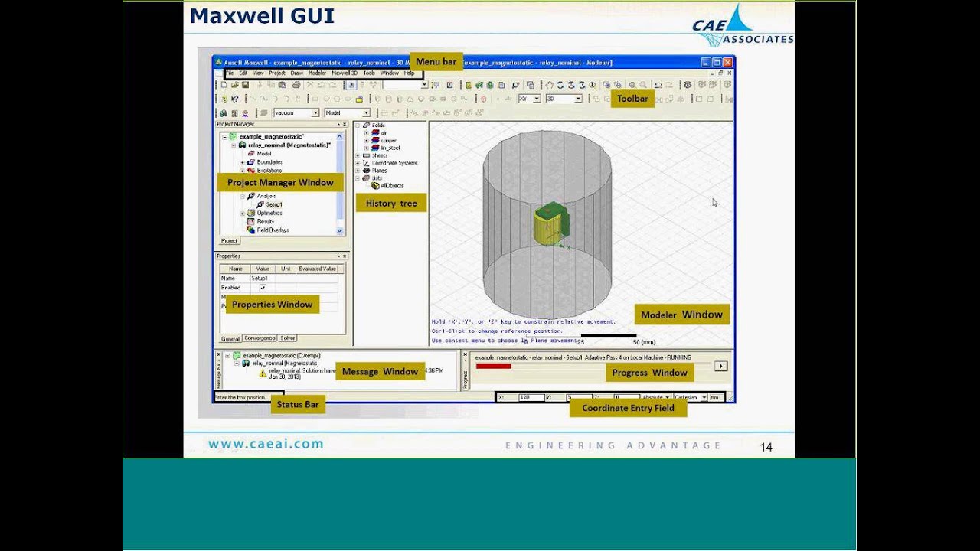Select the General tab in Properties
The width and height of the screenshot is (980, 551).
click(230, 339)
